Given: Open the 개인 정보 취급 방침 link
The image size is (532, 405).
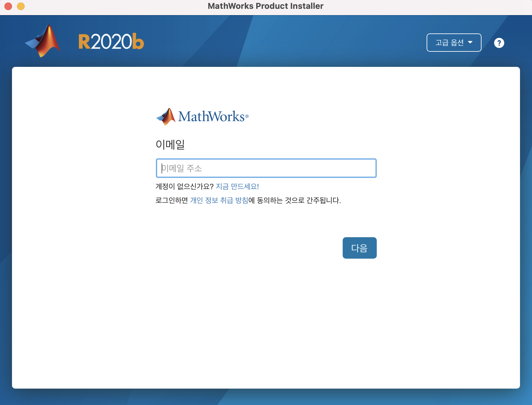Looking at the screenshot, I should coord(219,200).
